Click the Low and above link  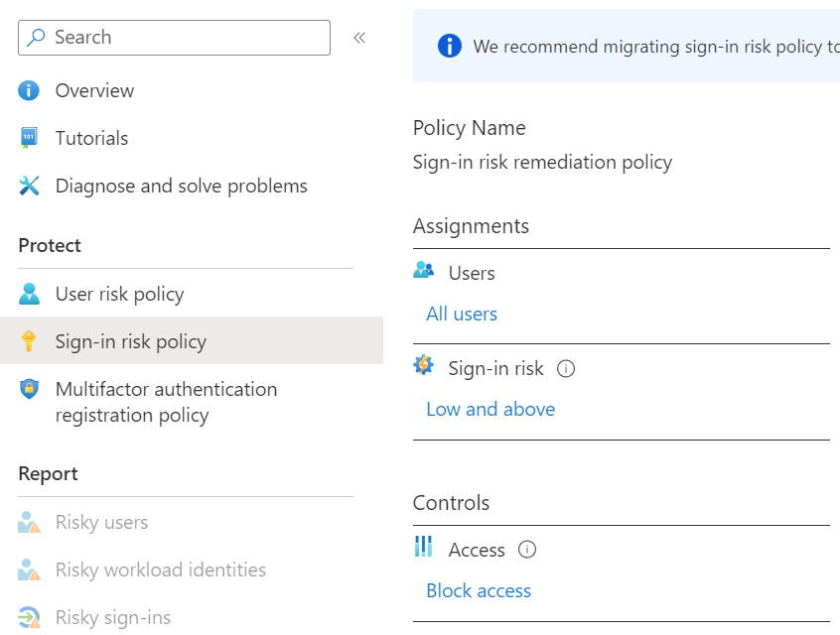[490, 409]
